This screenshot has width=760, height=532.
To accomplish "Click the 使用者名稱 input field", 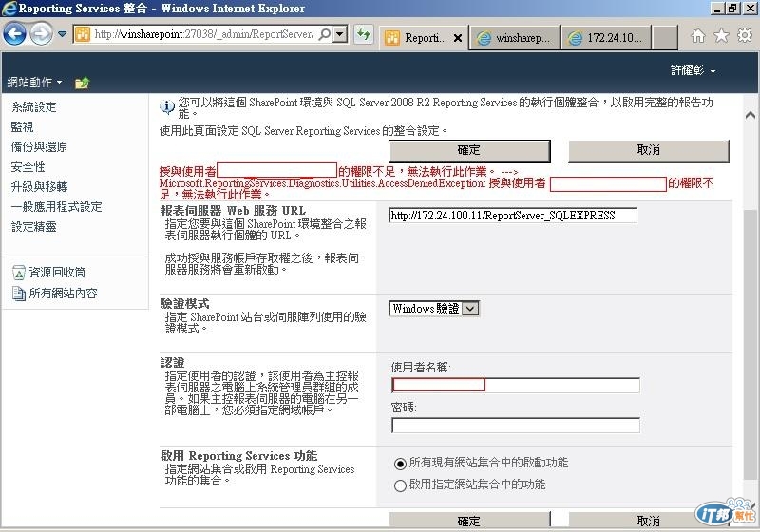I will (x=516, y=385).
